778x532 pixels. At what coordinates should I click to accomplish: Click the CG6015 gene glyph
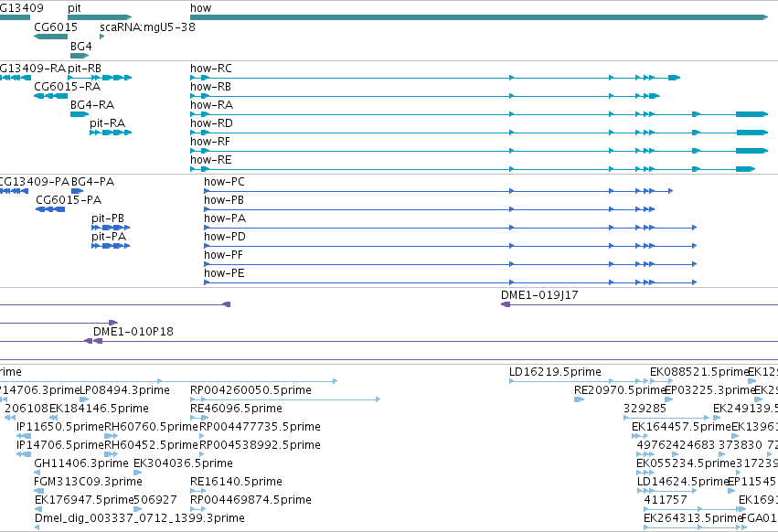tap(50, 37)
